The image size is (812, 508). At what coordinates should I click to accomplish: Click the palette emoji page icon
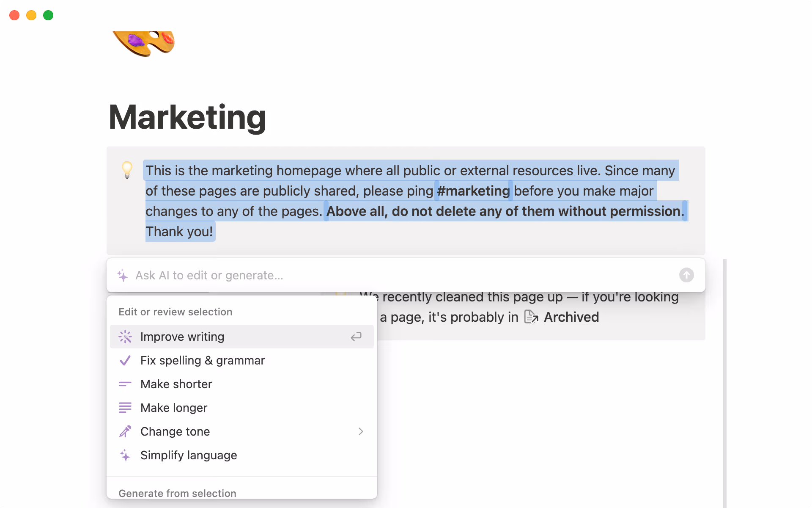click(x=143, y=44)
